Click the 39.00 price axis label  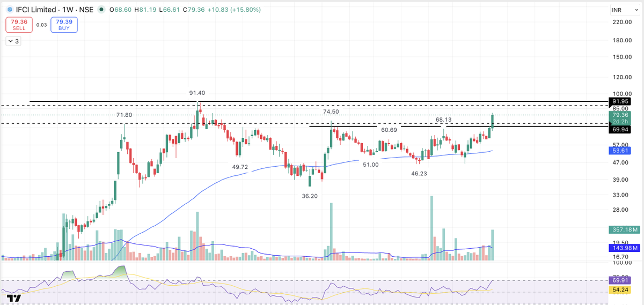[x=620, y=179]
